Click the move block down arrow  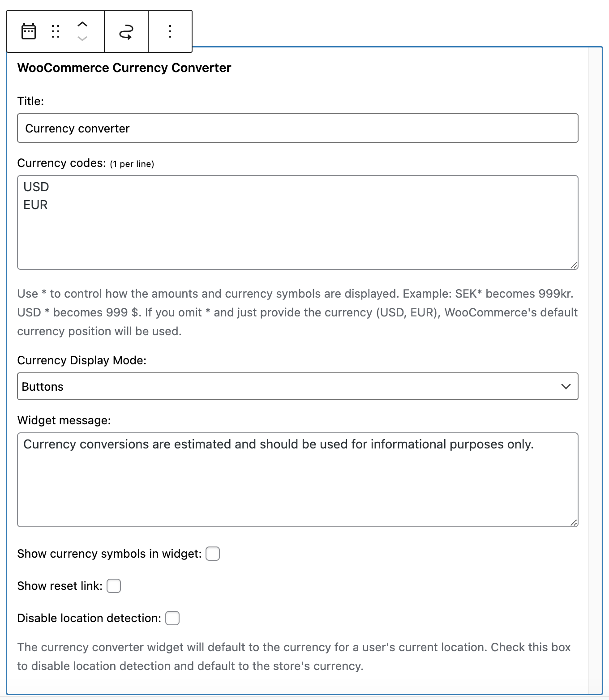[82, 39]
